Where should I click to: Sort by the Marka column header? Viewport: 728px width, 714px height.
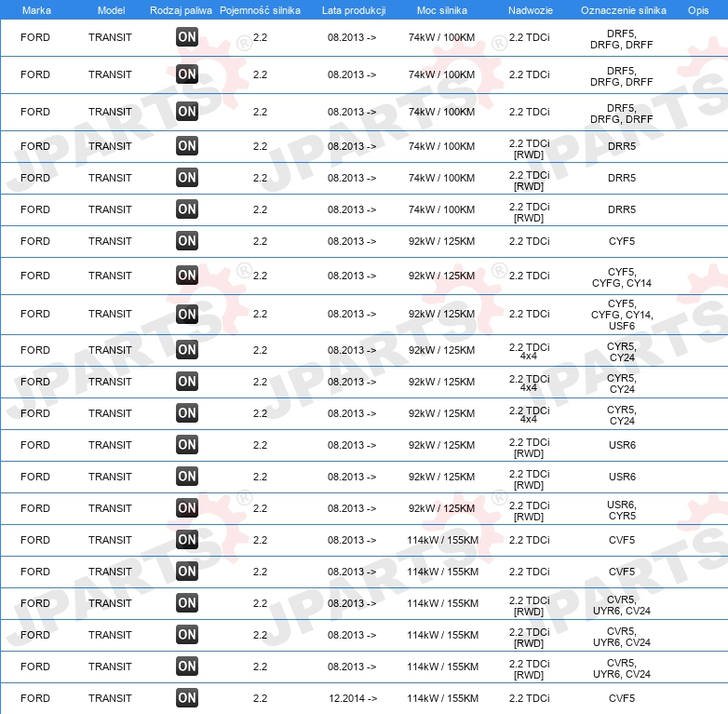[x=36, y=10]
